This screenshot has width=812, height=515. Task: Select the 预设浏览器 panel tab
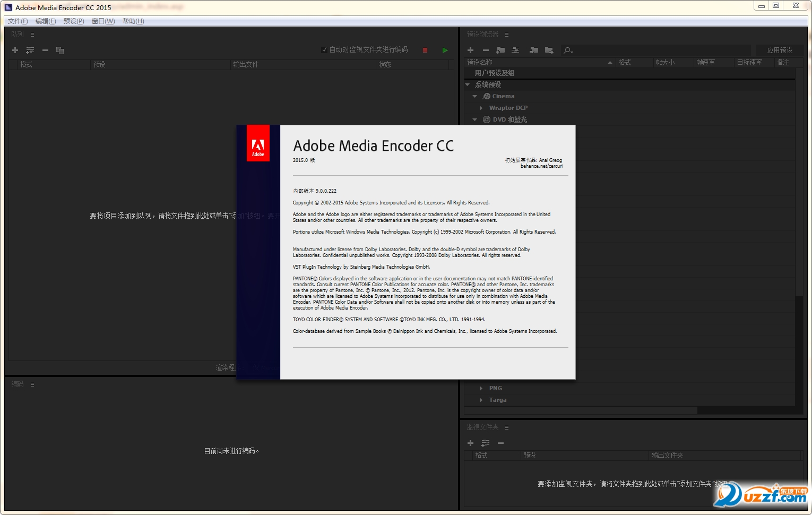[482, 35]
